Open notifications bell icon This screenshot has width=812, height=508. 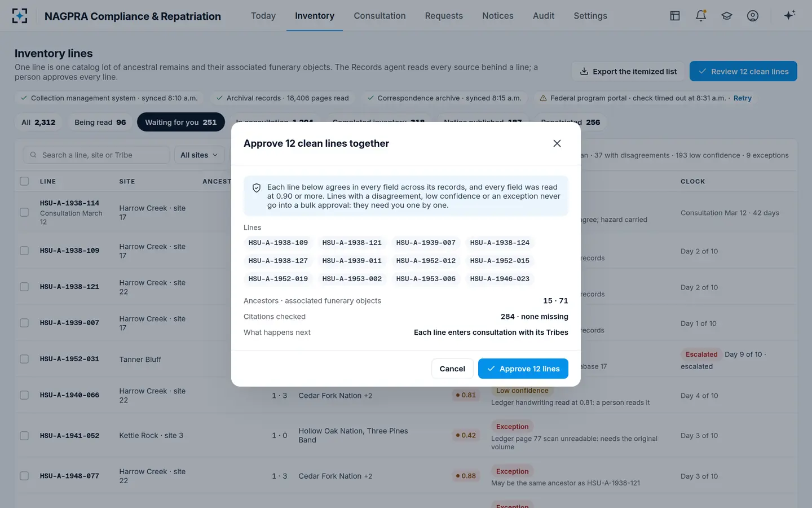pos(701,16)
